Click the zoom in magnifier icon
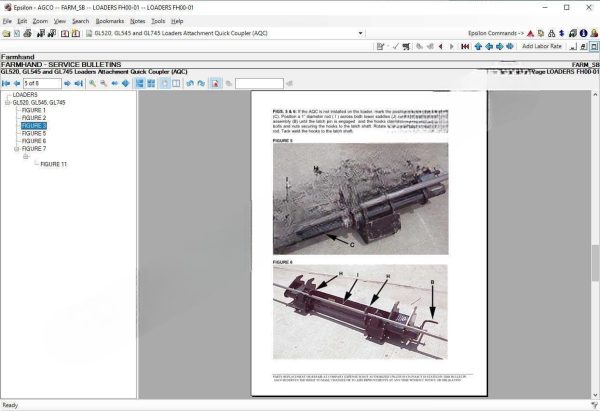 click(92, 83)
